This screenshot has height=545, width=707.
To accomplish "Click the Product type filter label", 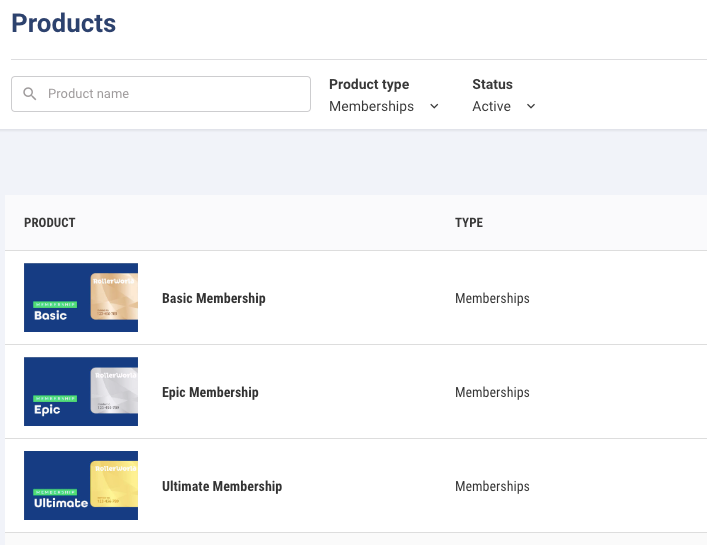I will coord(369,84).
